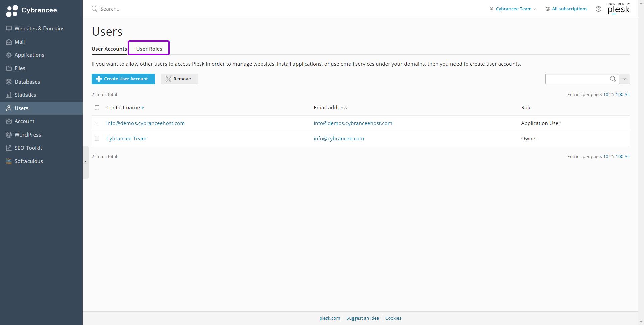This screenshot has height=325, width=644.
Task: Click the Cybrancee logo
Action: point(32,10)
